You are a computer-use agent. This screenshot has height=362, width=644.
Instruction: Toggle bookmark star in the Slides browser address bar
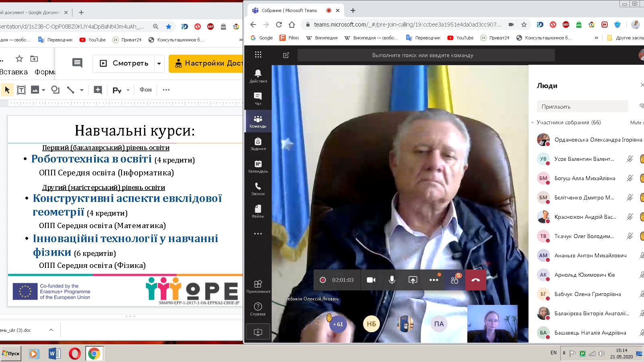[169, 27]
